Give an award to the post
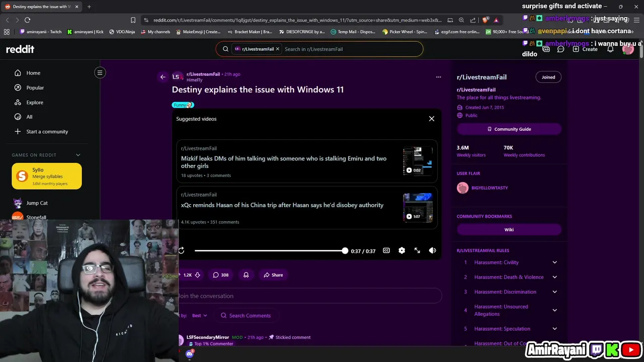Image resolution: width=644 pixels, height=362 pixels. 246,275
